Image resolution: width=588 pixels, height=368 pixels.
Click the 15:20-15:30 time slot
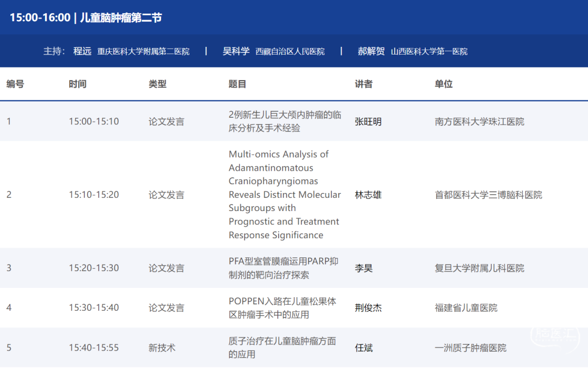coord(94,268)
